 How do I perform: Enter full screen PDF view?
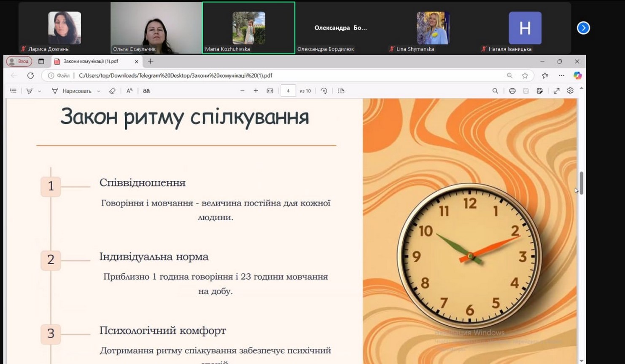[556, 91]
